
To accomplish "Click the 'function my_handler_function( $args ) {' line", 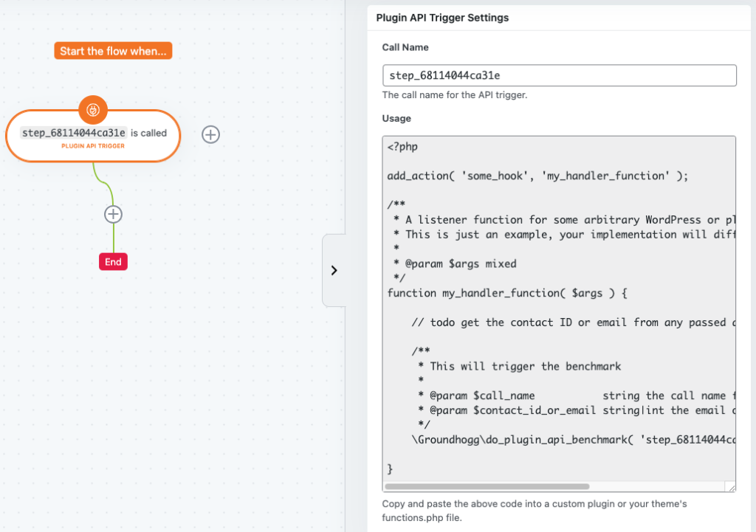I will point(507,293).
